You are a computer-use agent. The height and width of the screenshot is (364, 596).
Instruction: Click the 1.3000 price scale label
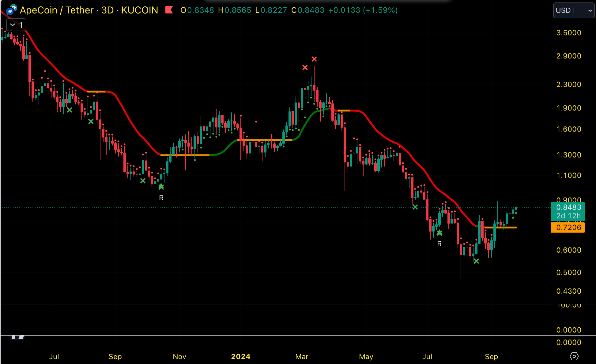point(569,155)
